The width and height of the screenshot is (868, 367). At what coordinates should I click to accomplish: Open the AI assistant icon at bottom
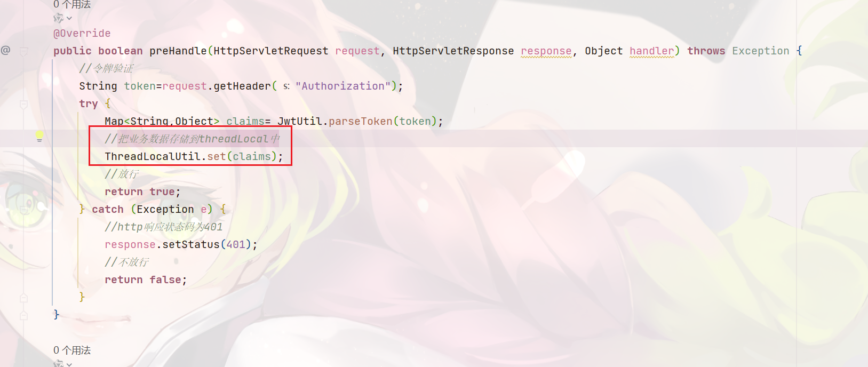(x=58, y=364)
